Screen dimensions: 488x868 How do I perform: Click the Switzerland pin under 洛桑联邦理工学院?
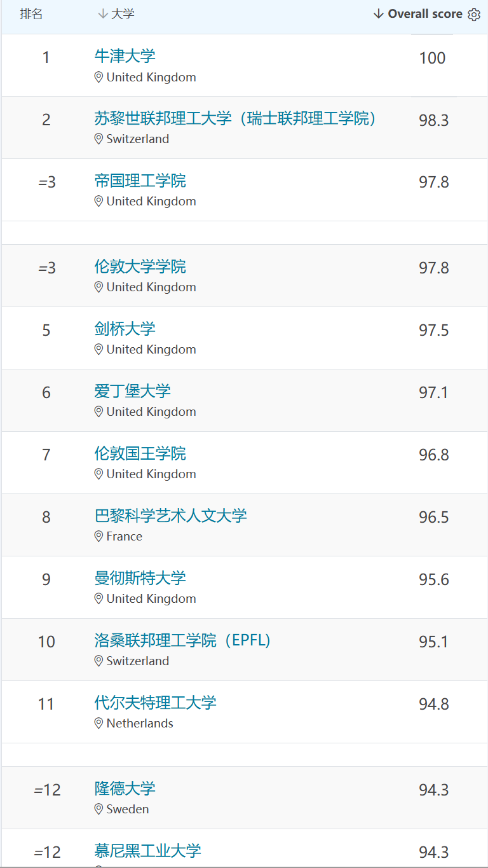point(98,661)
